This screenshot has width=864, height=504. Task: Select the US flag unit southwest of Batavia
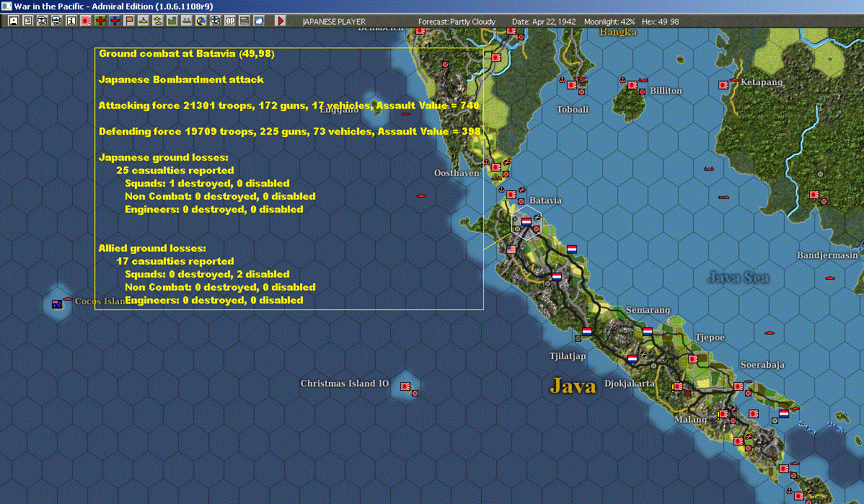tap(511, 249)
